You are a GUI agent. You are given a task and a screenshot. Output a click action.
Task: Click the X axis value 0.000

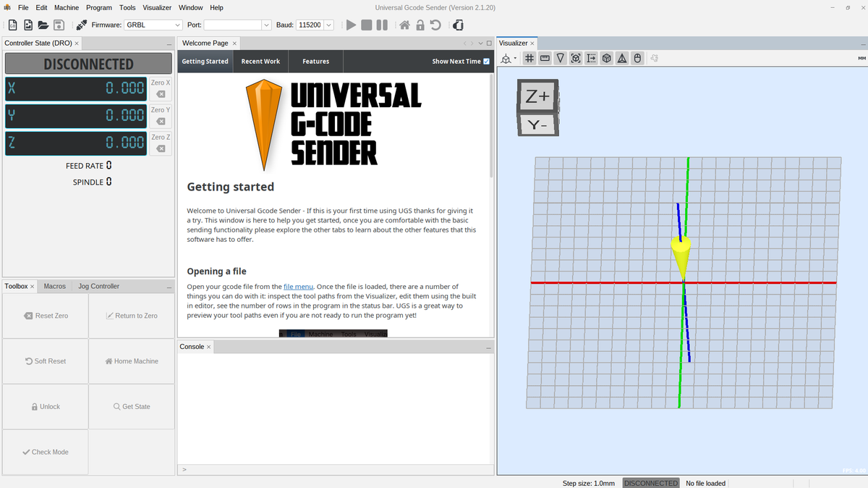[125, 88]
